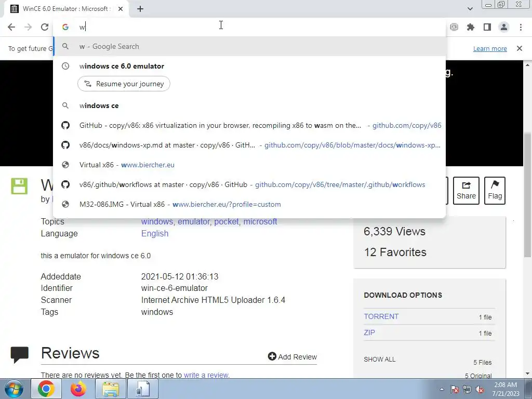Click the muted volume tray icon
This screenshot has height=399, width=532.
pos(480,389)
